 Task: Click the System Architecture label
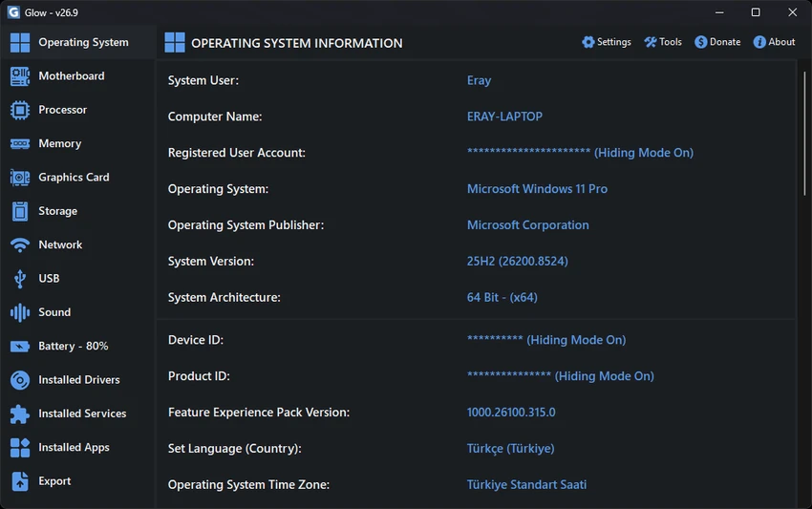[224, 298]
